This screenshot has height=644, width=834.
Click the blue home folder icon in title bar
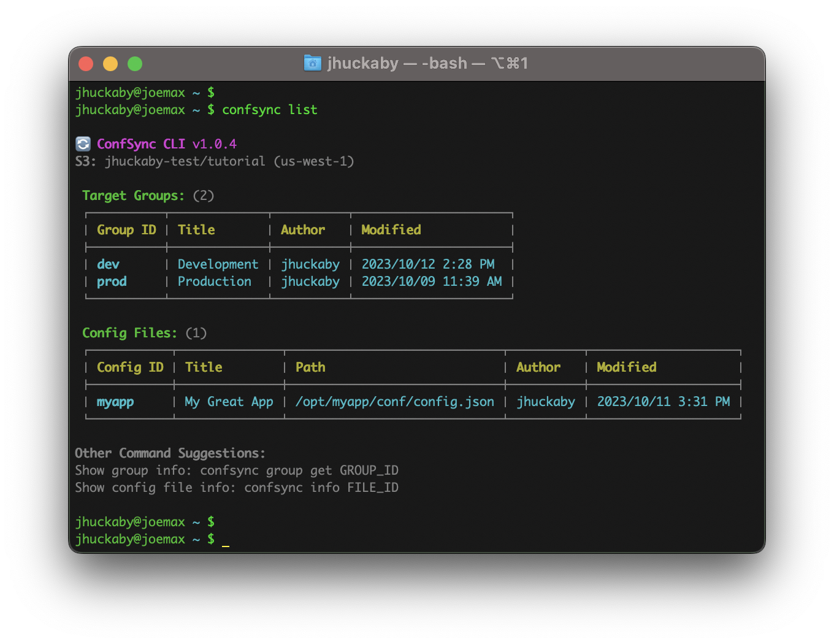[x=313, y=63]
